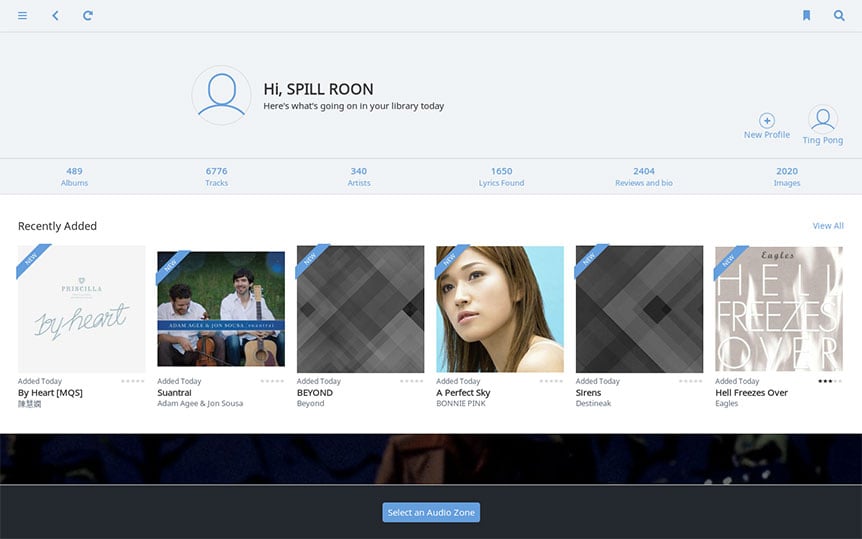
Task: Open the 6776 Tracks stat
Action: (217, 177)
